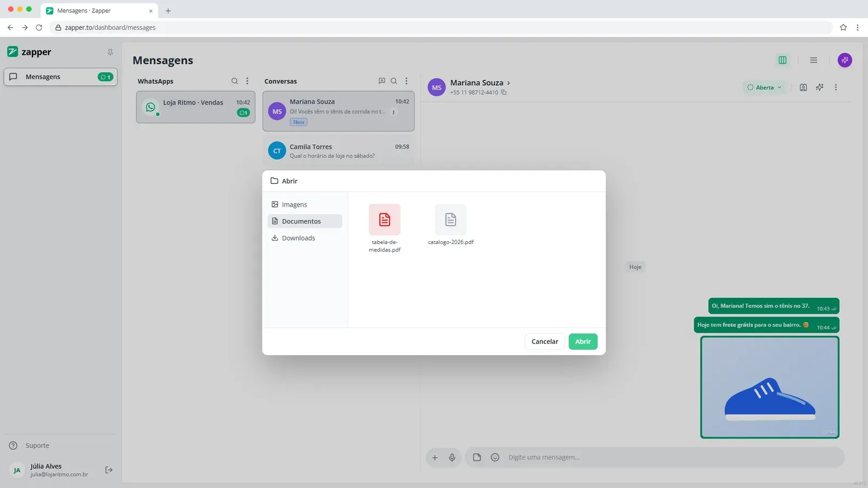Open the Camila Torres conversation

[339, 151]
